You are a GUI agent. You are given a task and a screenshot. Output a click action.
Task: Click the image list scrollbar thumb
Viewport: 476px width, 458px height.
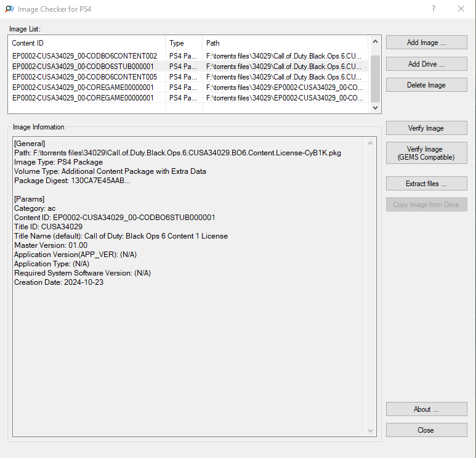pos(375,79)
